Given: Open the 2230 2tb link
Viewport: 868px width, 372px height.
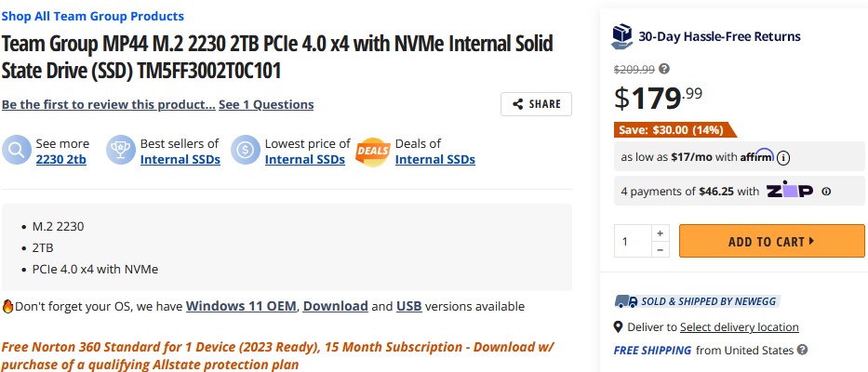Looking at the screenshot, I should coord(62,159).
